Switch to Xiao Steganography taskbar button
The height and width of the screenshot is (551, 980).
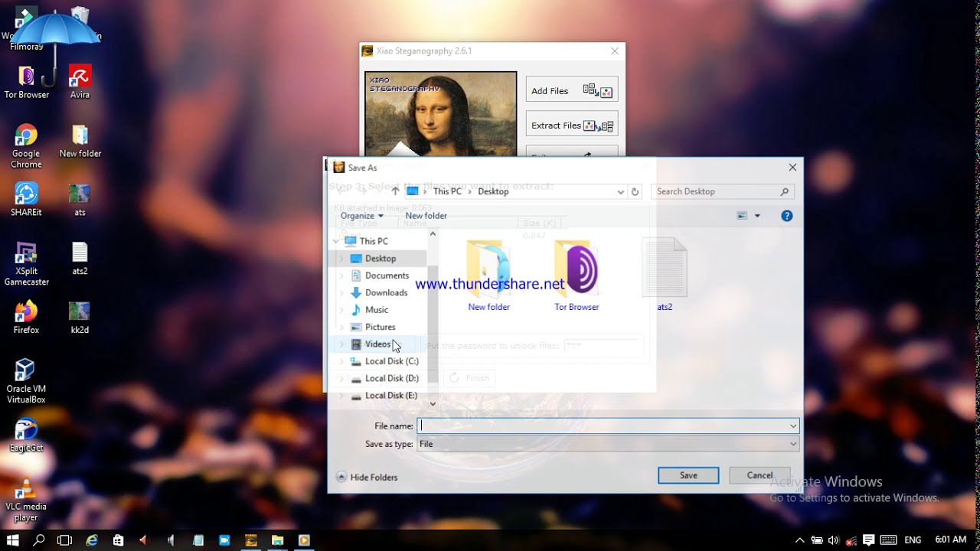pyautogui.click(x=250, y=540)
